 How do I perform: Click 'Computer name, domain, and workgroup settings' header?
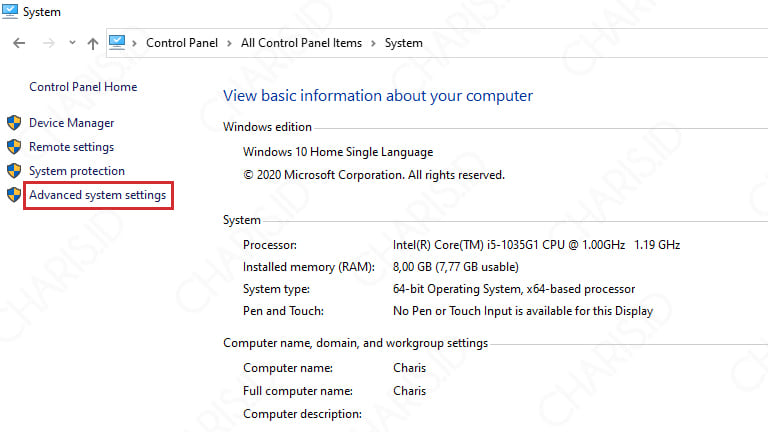tap(356, 343)
